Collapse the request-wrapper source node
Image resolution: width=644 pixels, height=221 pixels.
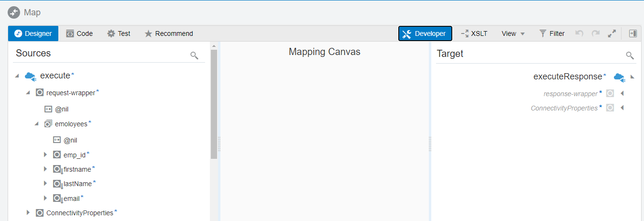(28, 92)
